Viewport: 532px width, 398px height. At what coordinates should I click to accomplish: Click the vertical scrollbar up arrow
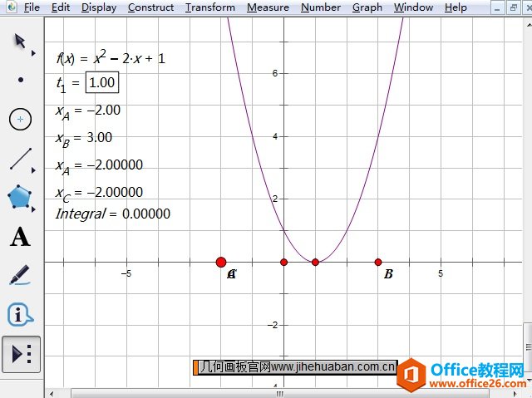529,24
